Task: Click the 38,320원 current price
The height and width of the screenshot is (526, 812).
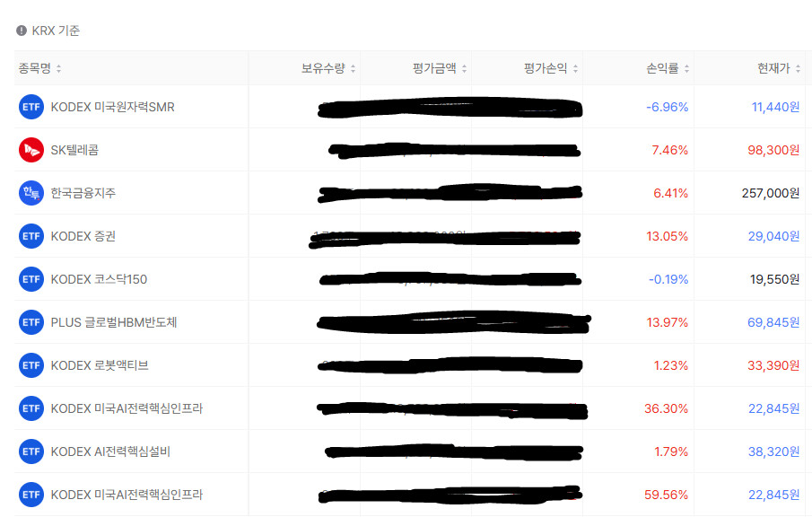Action: point(773,451)
